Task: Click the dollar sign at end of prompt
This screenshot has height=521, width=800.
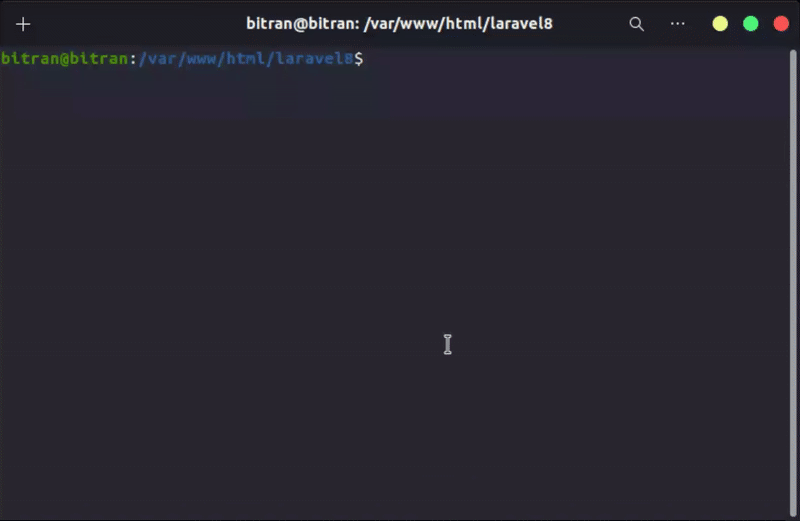Action: (x=359, y=59)
